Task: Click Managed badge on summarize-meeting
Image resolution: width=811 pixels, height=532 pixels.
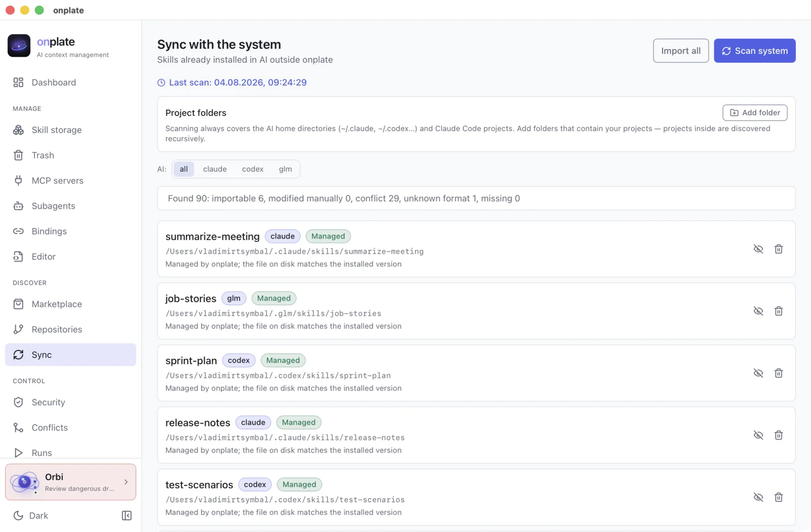Action: [328, 236]
